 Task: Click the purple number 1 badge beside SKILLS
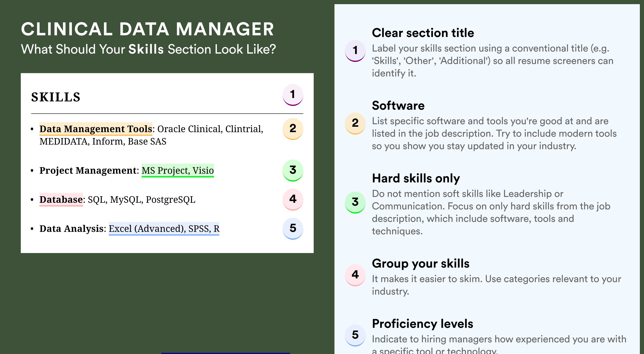coord(293,95)
